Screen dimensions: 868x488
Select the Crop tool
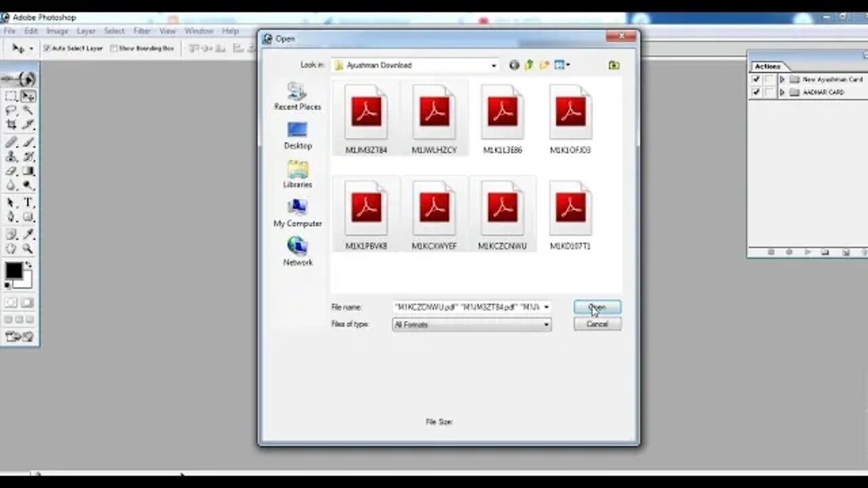coord(12,125)
